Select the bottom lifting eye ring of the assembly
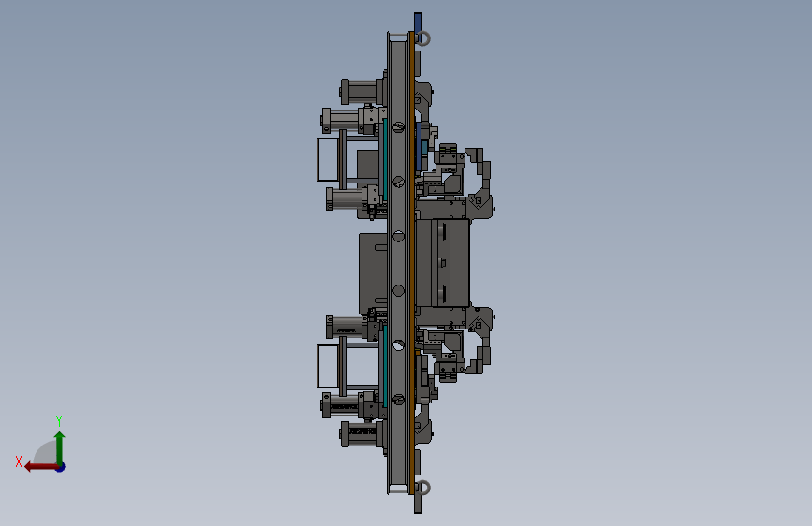Screen dimensions: 812x526 [423, 488]
